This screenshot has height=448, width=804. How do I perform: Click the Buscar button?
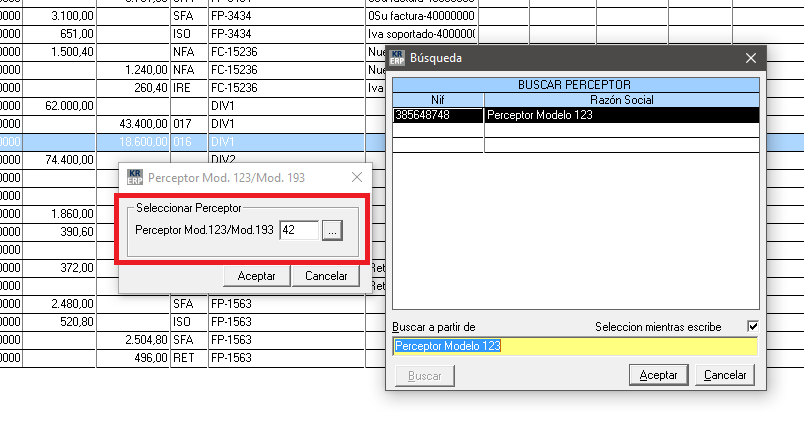point(424,375)
